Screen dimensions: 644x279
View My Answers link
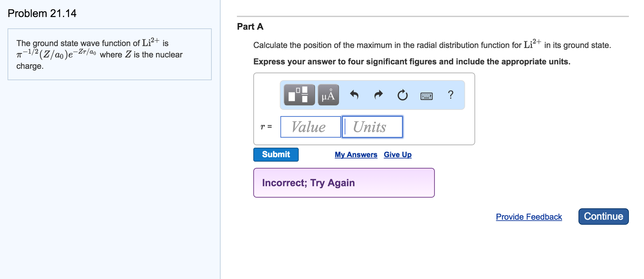[x=356, y=155]
